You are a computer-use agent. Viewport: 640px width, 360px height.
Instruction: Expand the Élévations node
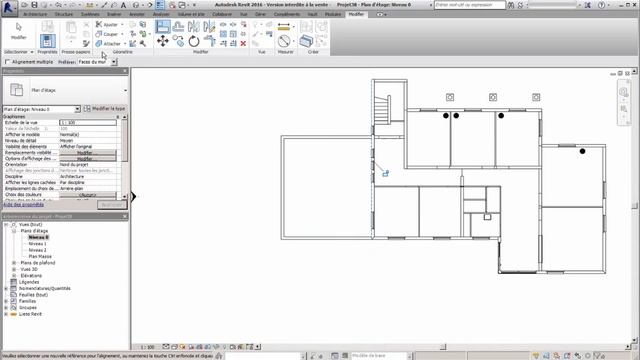coord(14,276)
